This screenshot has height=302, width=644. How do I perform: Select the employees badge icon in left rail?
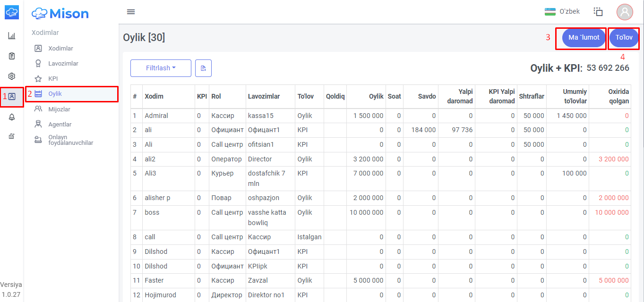[x=12, y=96]
